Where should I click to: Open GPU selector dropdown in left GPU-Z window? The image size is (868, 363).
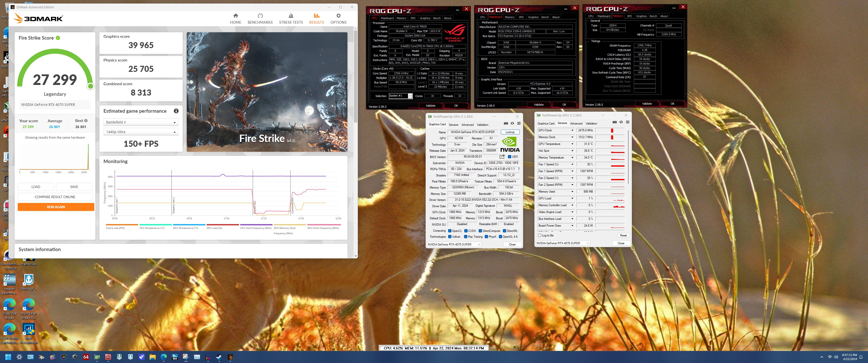pos(454,245)
